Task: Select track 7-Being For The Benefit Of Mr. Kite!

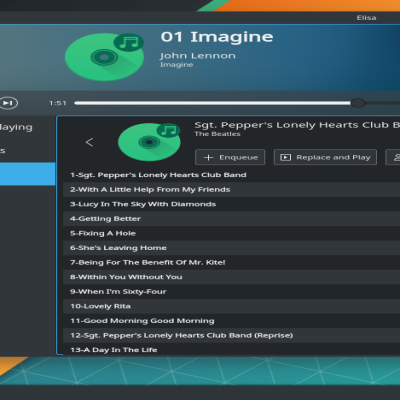Action: point(231,262)
